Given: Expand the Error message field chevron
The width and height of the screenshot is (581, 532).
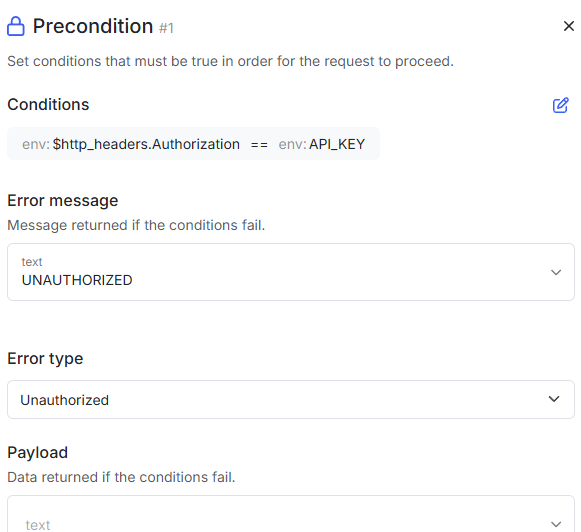Looking at the screenshot, I should [x=556, y=272].
